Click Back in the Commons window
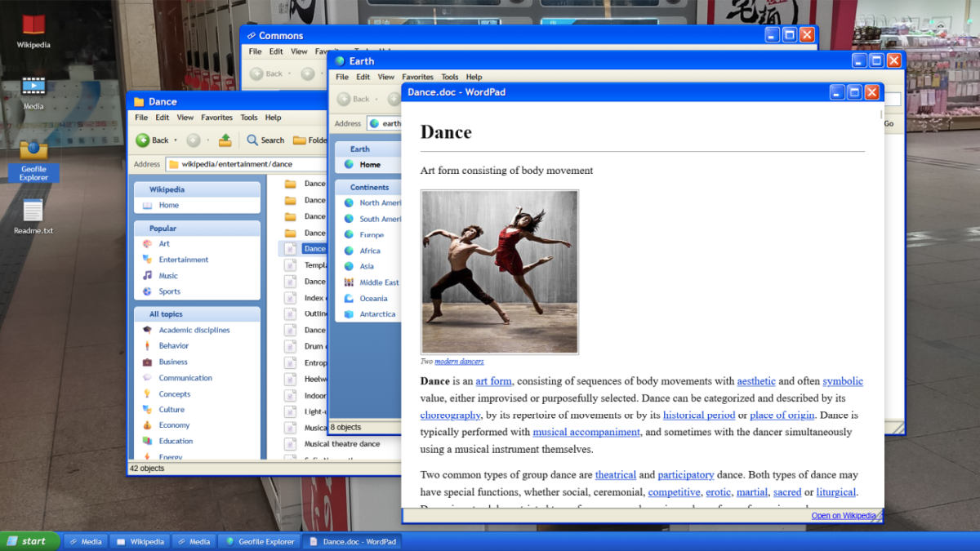The image size is (980, 551). point(267,73)
